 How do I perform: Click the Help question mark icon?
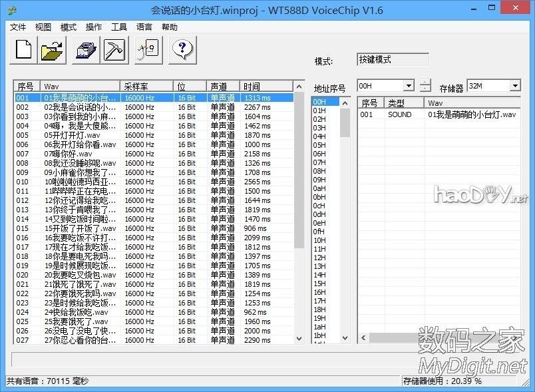pyautogui.click(x=183, y=50)
